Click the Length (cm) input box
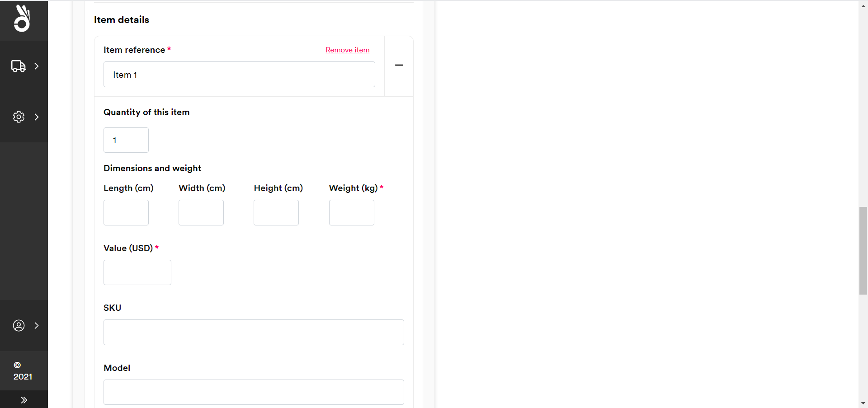The height and width of the screenshot is (408, 868). (x=126, y=212)
